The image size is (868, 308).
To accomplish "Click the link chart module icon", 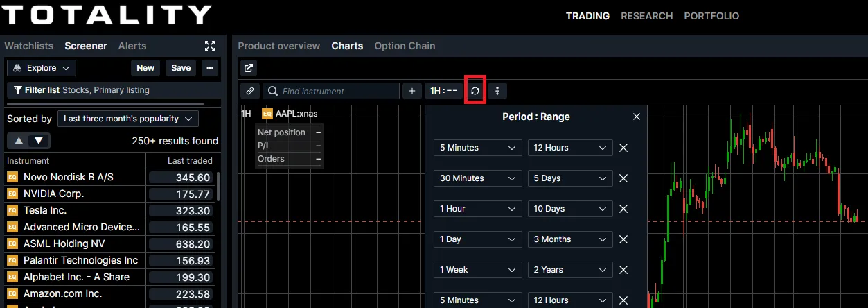I will pos(249,91).
